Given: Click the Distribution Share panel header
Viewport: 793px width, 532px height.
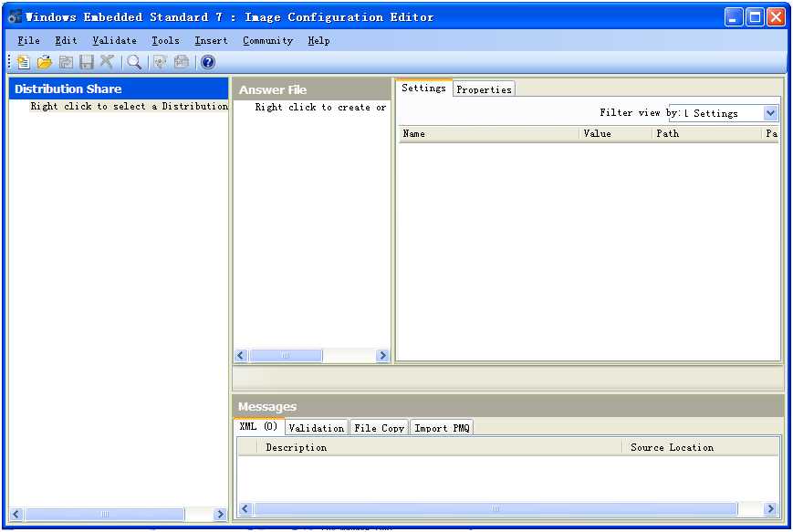Looking at the screenshot, I should point(119,89).
